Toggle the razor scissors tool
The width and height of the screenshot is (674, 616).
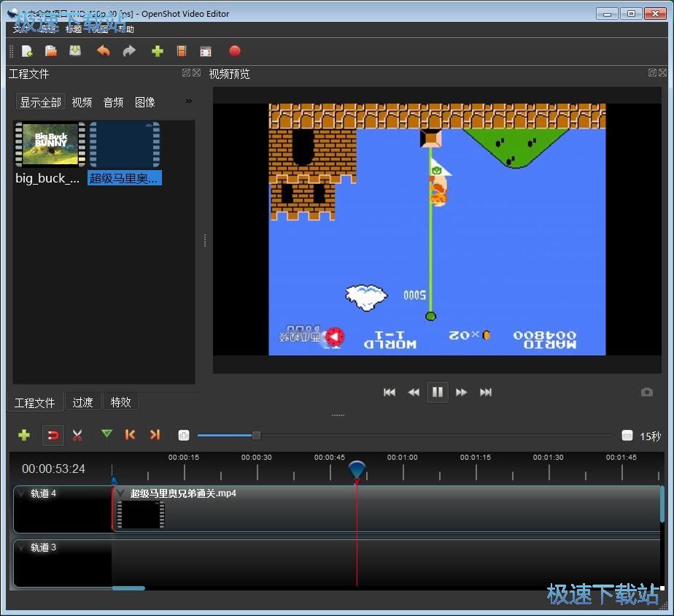coord(77,435)
